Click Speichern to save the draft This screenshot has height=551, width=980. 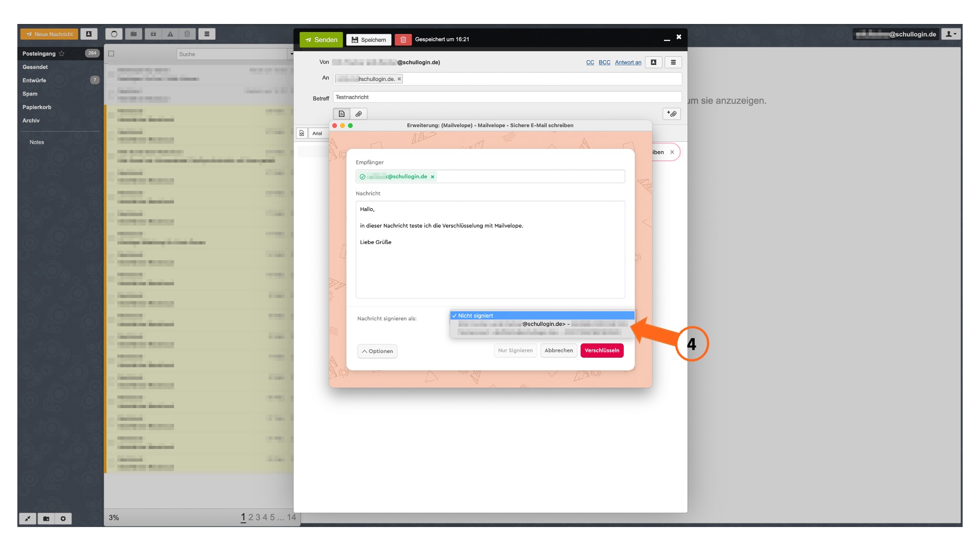[369, 40]
